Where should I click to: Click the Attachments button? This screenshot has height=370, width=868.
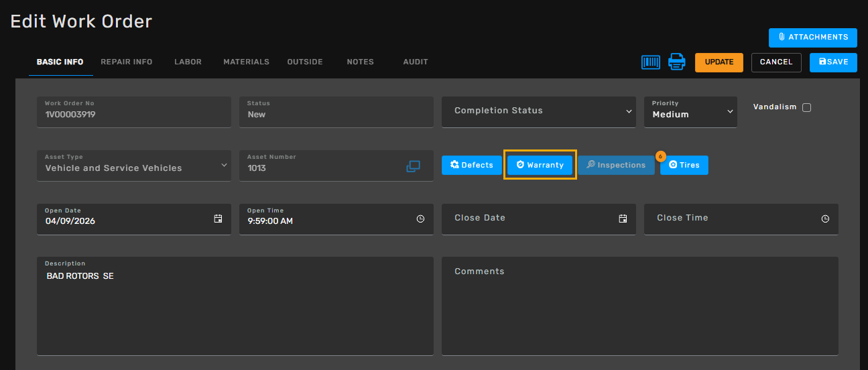(813, 38)
